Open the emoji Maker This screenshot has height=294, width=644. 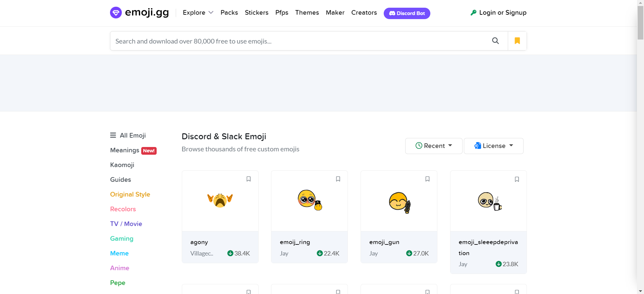pyautogui.click(x=335, y=13)
